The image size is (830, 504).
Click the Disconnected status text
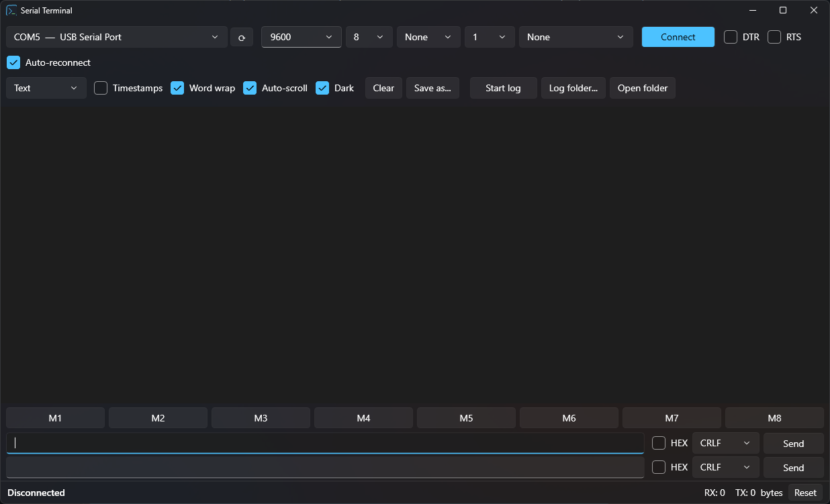pyautogui.click(x=36, y=493)
